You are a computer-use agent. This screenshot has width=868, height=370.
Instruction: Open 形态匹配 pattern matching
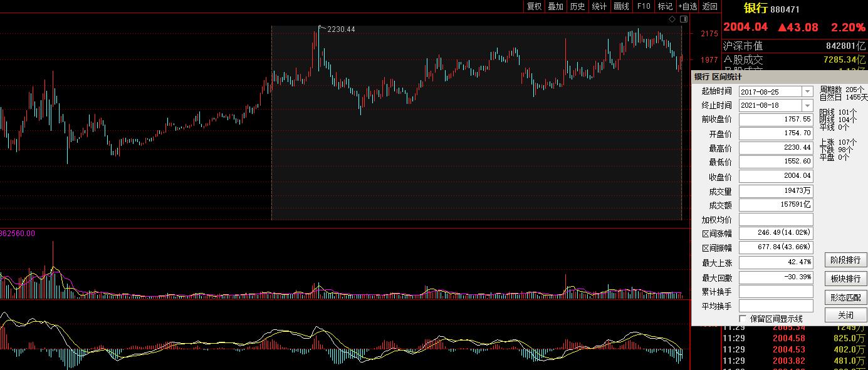click(x=845, y=297)
